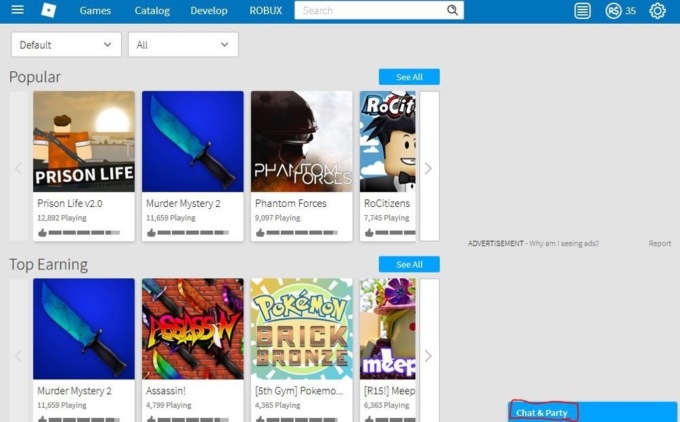
Task: Click rating bar under Popular Murder Mystery 2
Action: [x=193, y=233]
